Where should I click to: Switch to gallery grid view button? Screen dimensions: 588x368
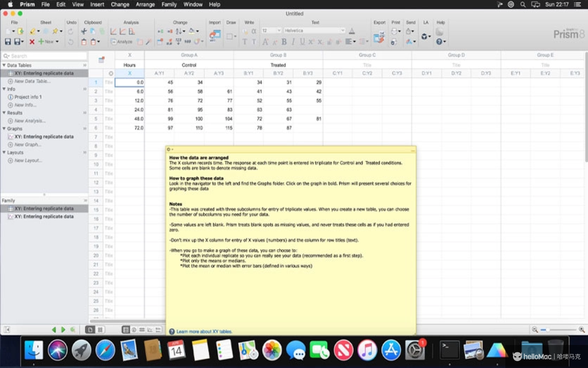[x=100, y=329]
